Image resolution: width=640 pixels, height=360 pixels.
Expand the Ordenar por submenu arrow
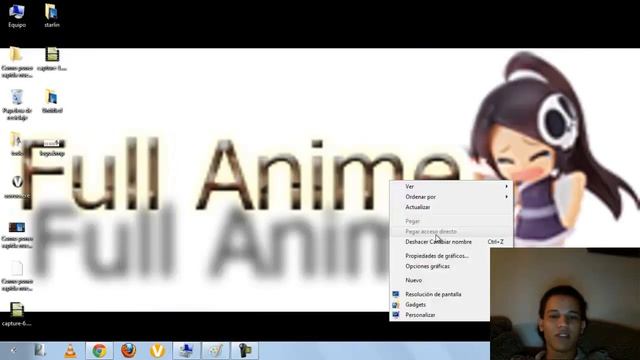click(507, 197)
